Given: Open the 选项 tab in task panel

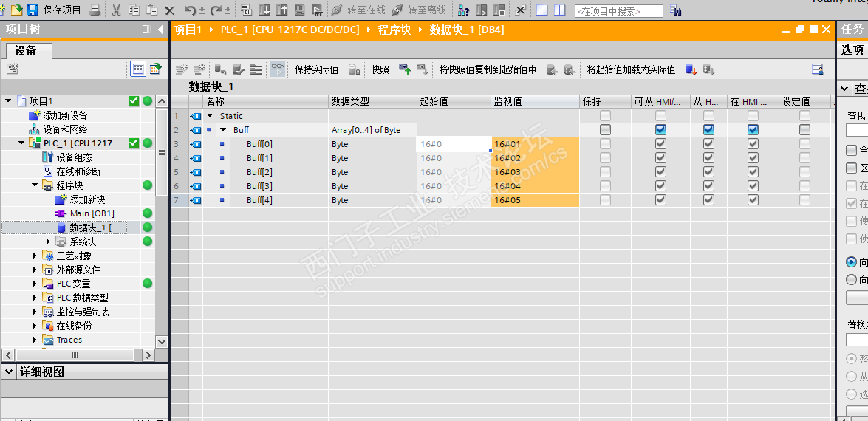Looking at the screenshot, I should [852, 49].
